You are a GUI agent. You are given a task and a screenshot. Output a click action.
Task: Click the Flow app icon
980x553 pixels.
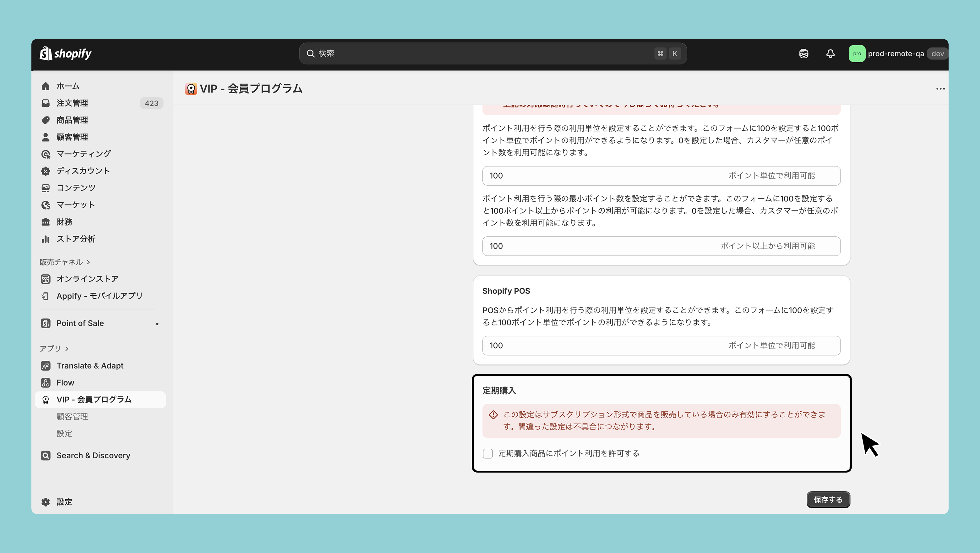[x=46, y=382]
